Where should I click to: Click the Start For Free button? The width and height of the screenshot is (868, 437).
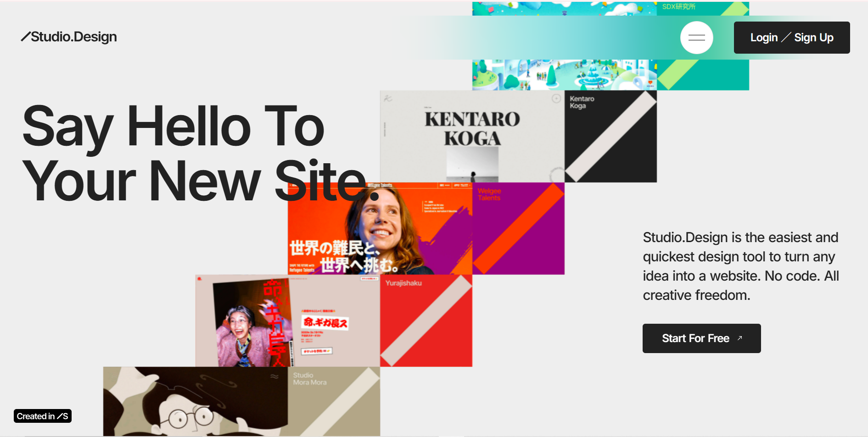click(701, 338)
